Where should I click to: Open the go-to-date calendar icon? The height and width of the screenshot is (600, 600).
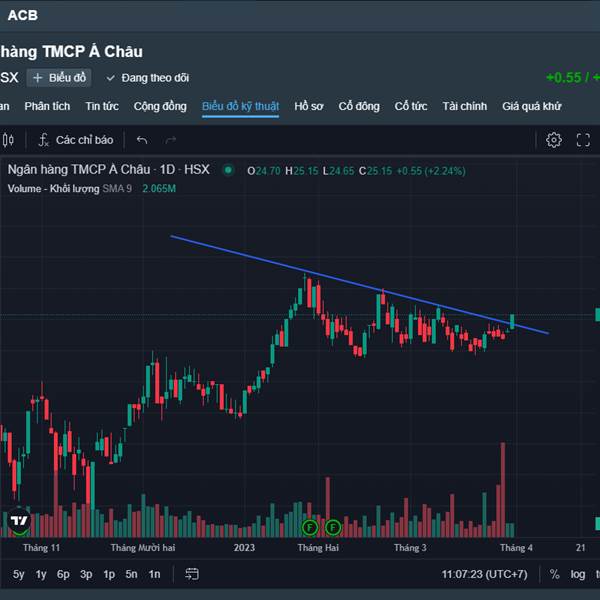click(192, 574)
